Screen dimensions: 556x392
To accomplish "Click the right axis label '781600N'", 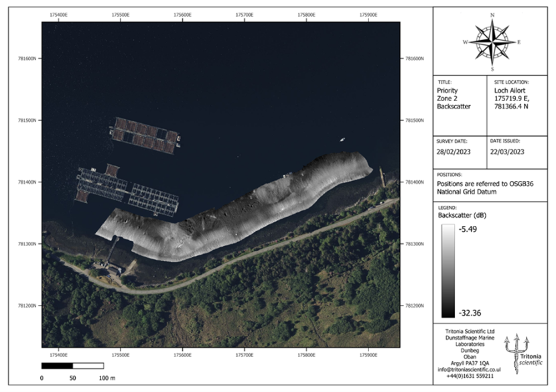I will (415, 58).
